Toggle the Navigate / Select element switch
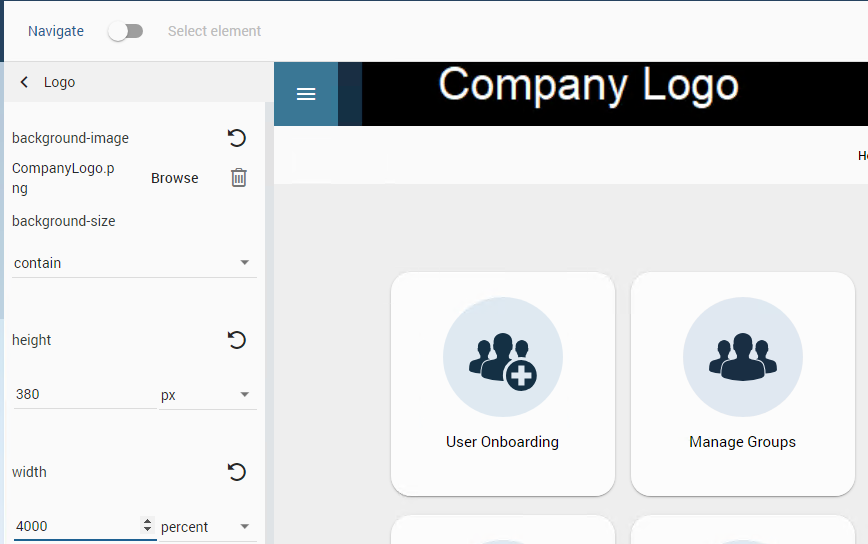 point(126,31)
